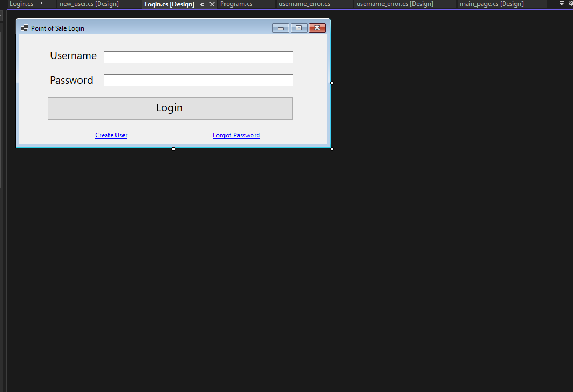Click the form's bottom-right resize handle
573x392 pixels.
click(x=332, y=149)
